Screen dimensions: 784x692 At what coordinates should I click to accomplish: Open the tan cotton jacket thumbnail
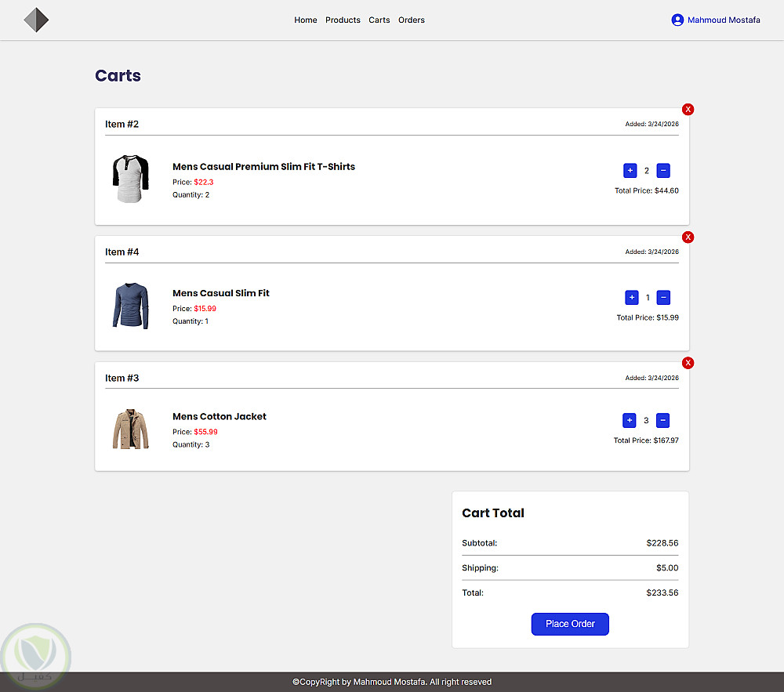130,429
